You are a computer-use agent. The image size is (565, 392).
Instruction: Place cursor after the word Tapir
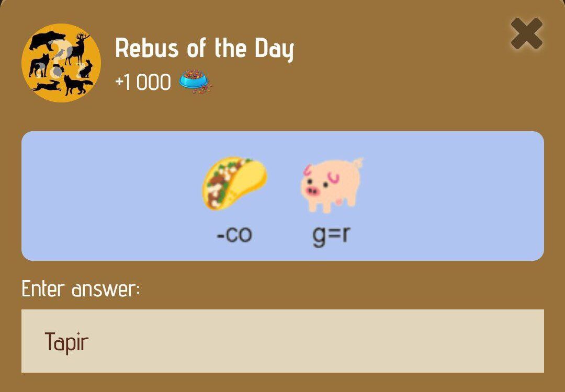click(x=89, y=342)
